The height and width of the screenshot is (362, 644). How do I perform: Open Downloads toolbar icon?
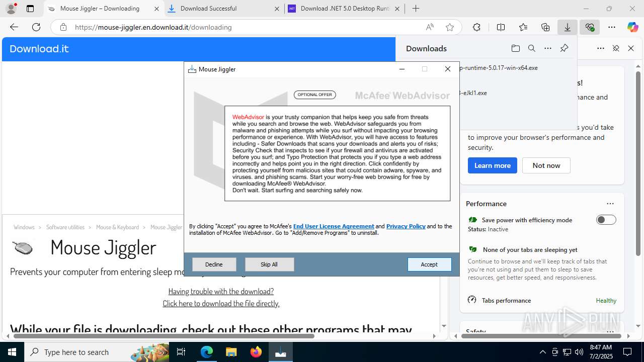tap(568, 27)
